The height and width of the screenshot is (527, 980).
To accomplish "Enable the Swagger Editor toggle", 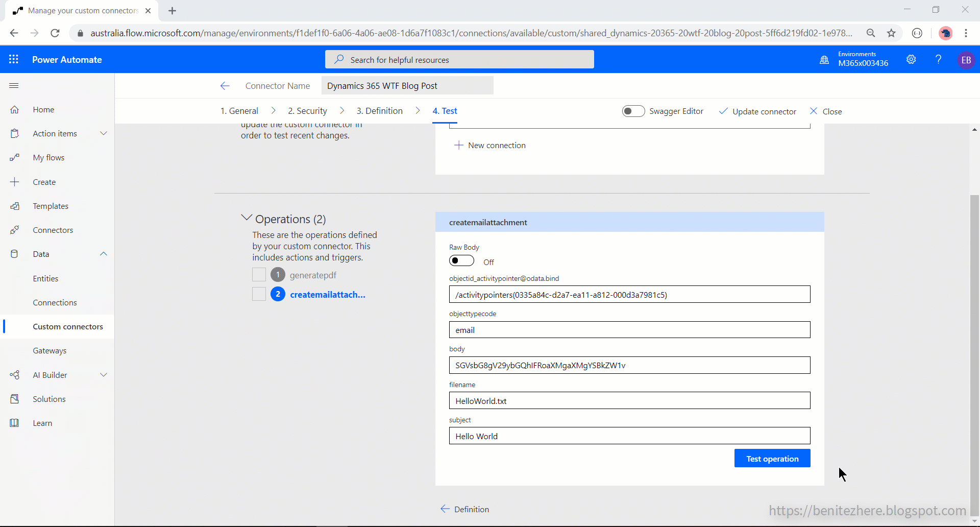I will (x=633, y=111).
